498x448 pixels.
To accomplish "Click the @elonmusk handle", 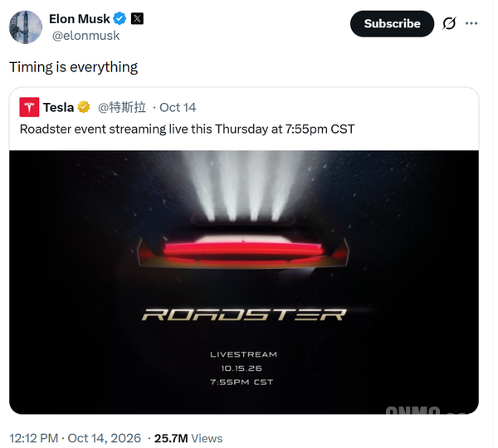I will (x=85, y=36).
